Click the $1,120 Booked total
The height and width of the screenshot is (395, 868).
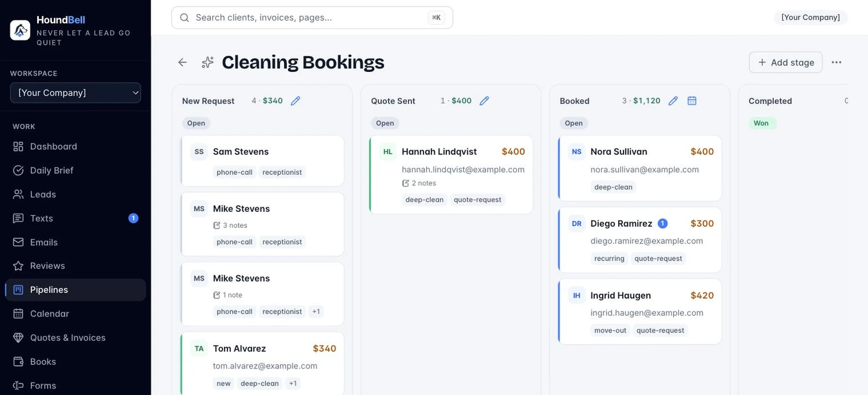point(647,101)
